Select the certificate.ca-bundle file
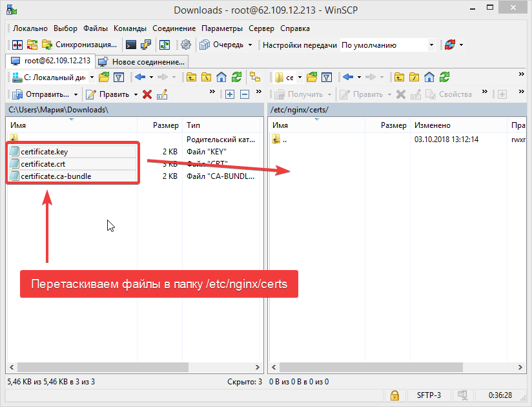 (73, 176)
